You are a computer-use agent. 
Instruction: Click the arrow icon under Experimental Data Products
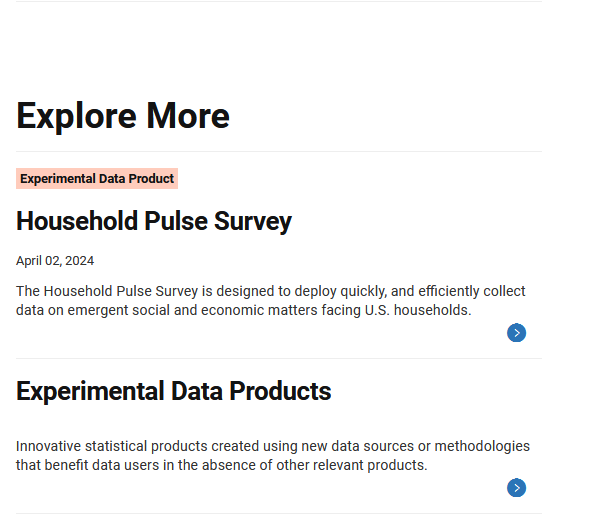pos(516,488)
